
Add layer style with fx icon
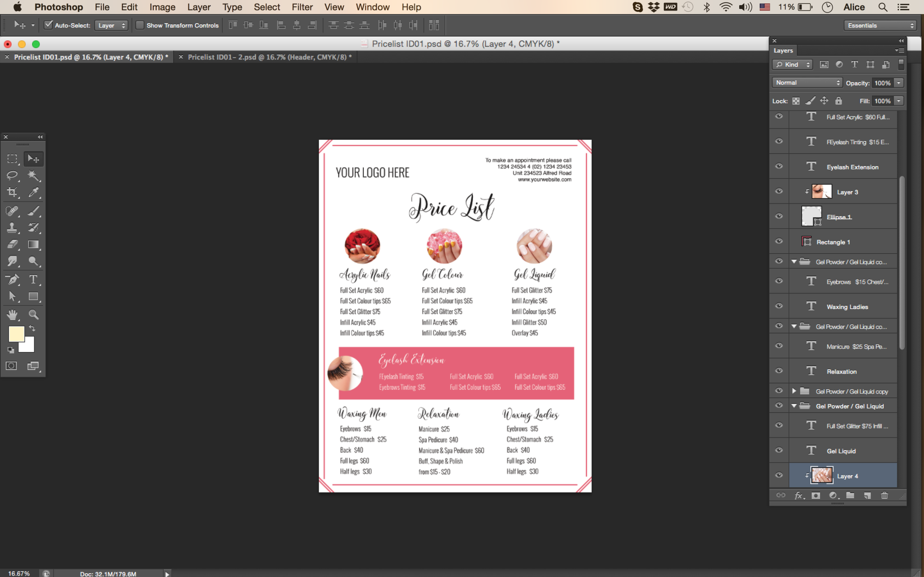click(x=798, y=495)
